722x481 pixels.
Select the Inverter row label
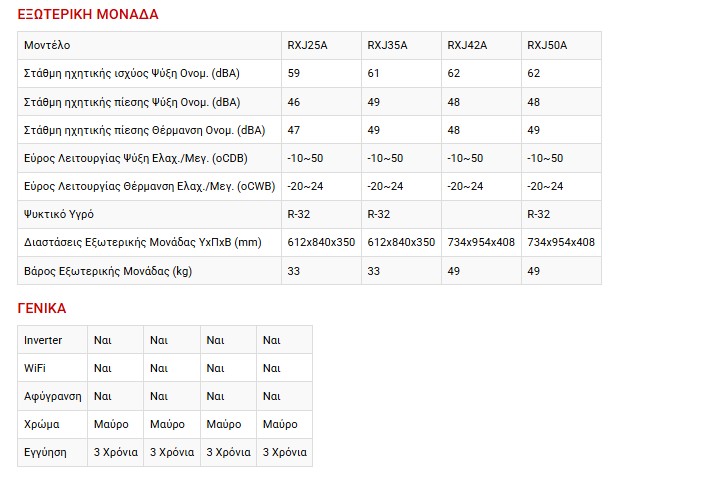(x=43, y=340)
